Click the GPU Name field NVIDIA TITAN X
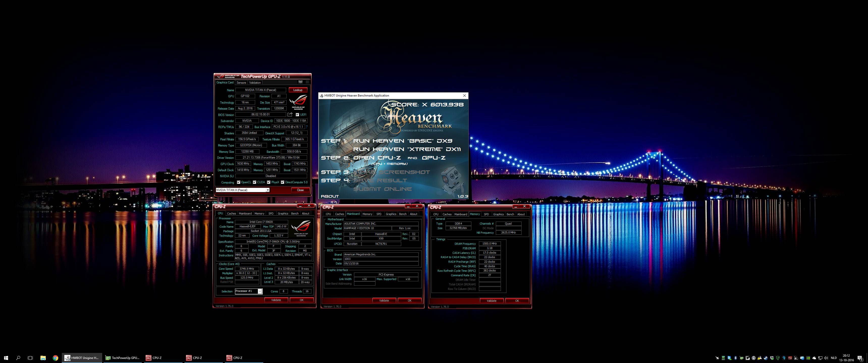The height and width of the screenshot is (363, 868). click(x=260, y=90)
